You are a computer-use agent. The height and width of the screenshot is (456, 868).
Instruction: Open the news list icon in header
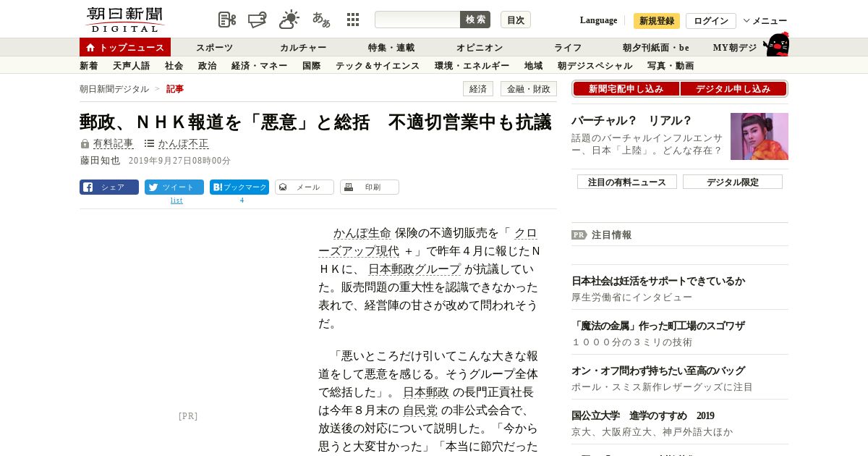tap(227, 20)
